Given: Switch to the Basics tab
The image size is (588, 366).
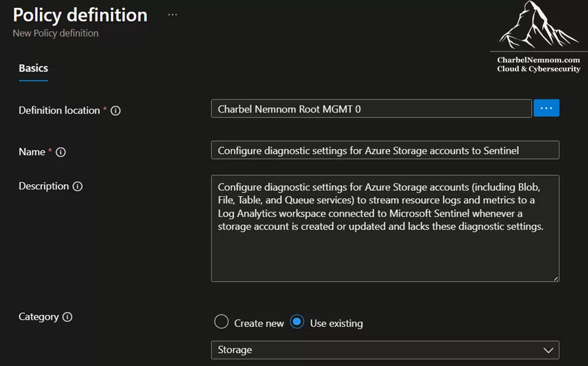Looking at the screenshot, I should (33, 68).
